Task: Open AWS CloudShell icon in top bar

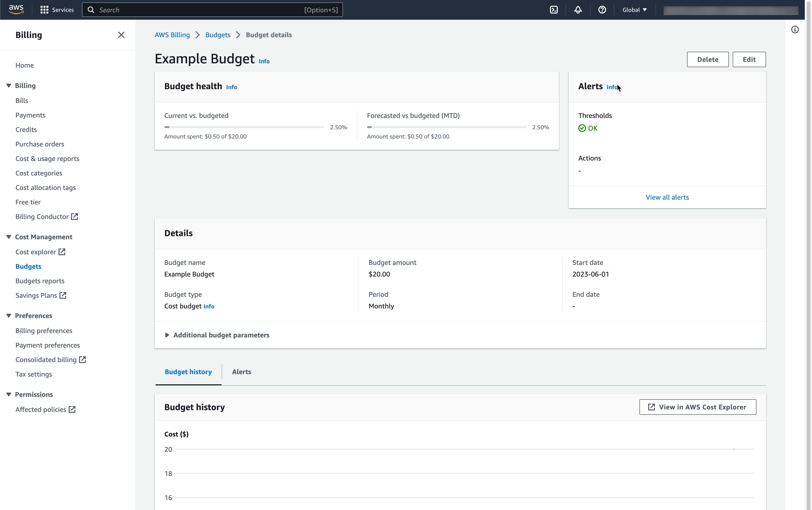Action: [554, 10]
